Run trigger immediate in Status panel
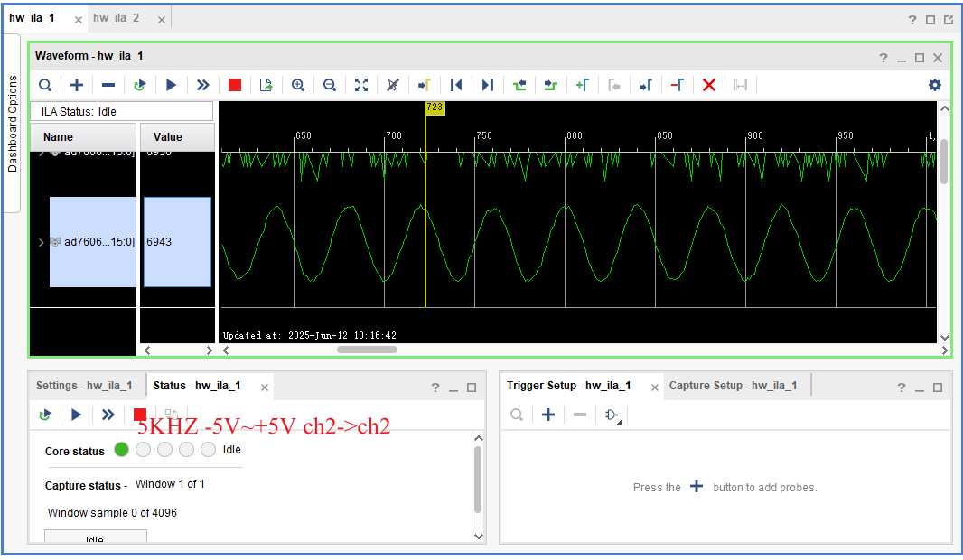Image resolution: width=963 pixels, height=560 pixels. coord(108,415)
